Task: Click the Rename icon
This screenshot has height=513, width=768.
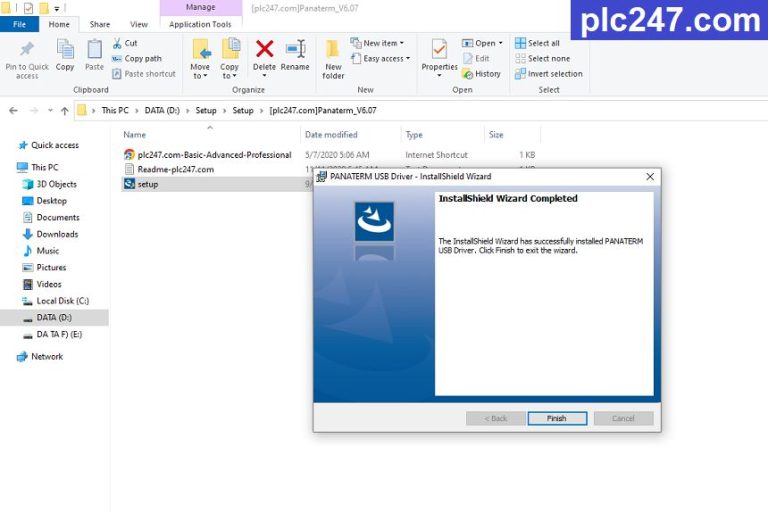Action: pyautogui.click(x=295, y=49)
